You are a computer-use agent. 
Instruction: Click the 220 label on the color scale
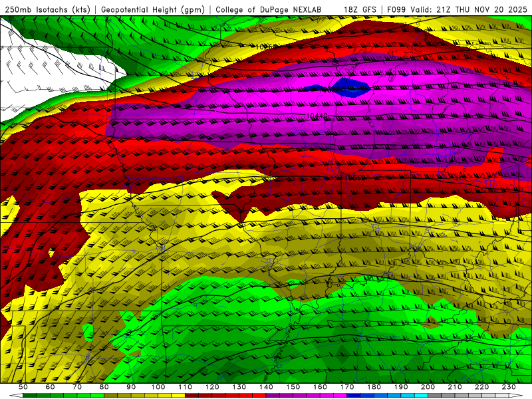point(481,387)
